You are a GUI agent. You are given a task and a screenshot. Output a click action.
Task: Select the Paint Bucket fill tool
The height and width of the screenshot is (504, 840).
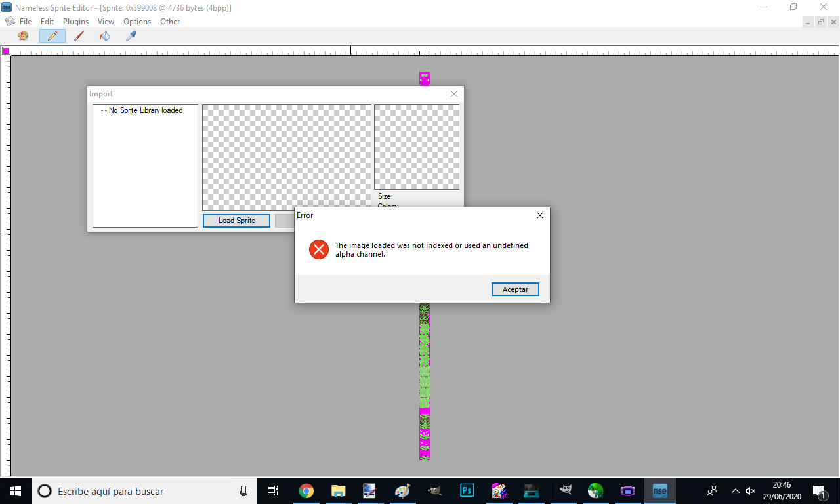pyautogui.click(x=105, y=36)
